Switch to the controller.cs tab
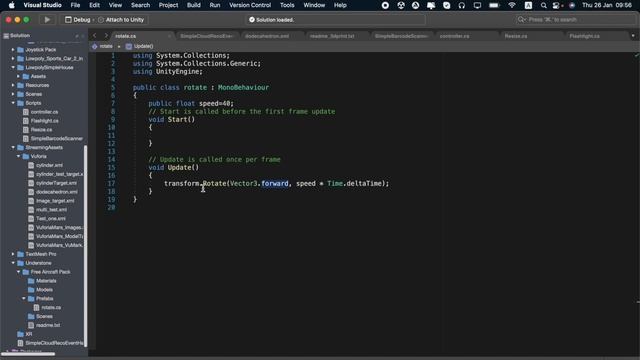The width and height of the screenshot is (640, 360). click(454, 36)
